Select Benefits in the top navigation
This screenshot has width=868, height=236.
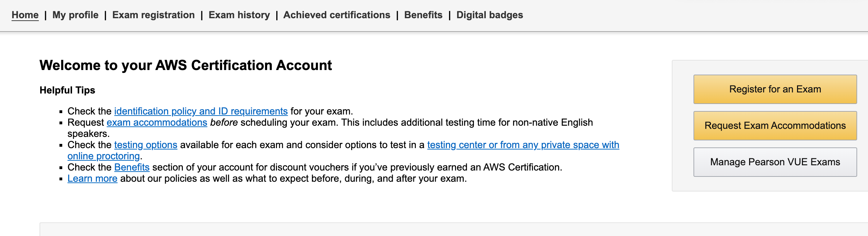[423, 15]
